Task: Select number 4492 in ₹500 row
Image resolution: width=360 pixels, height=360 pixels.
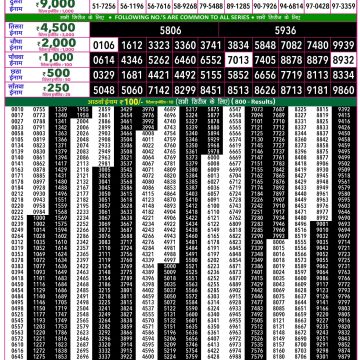Action: 185,75
